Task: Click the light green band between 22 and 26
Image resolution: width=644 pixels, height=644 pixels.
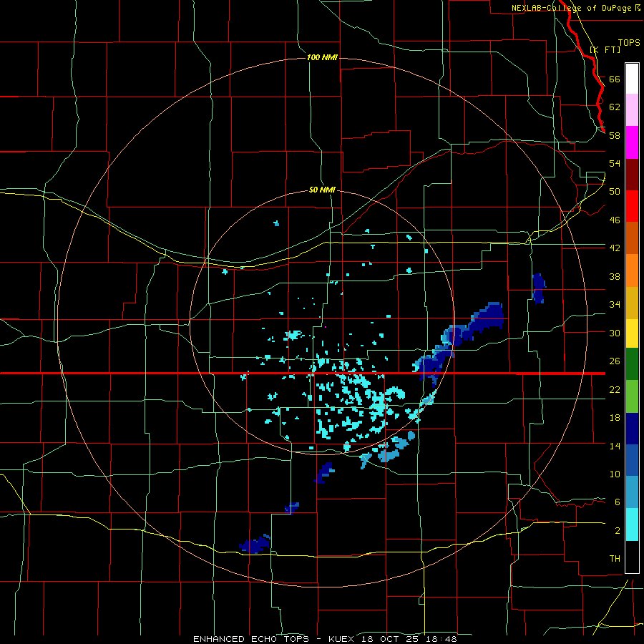Action: point(632,396)
